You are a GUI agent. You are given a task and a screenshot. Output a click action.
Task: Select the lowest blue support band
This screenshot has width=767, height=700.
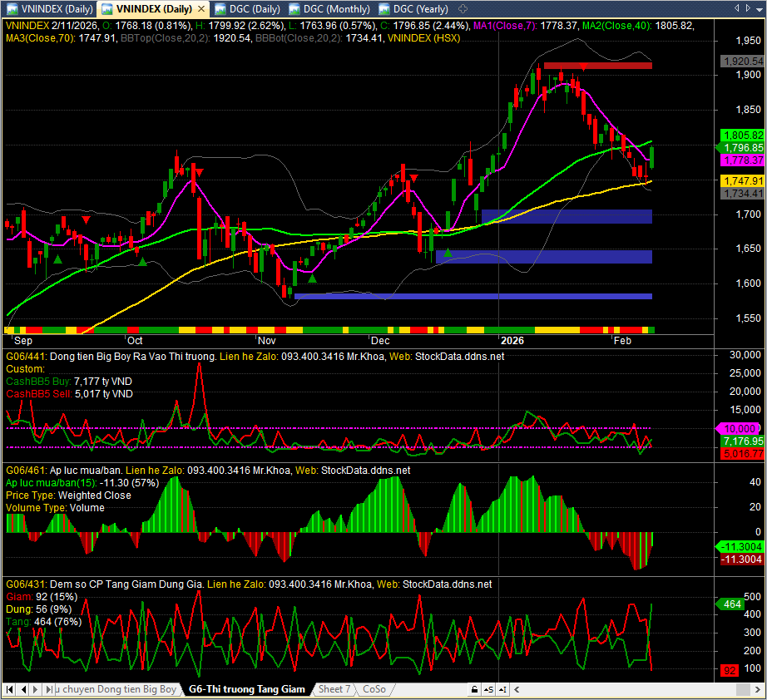[x=473, y=296]
